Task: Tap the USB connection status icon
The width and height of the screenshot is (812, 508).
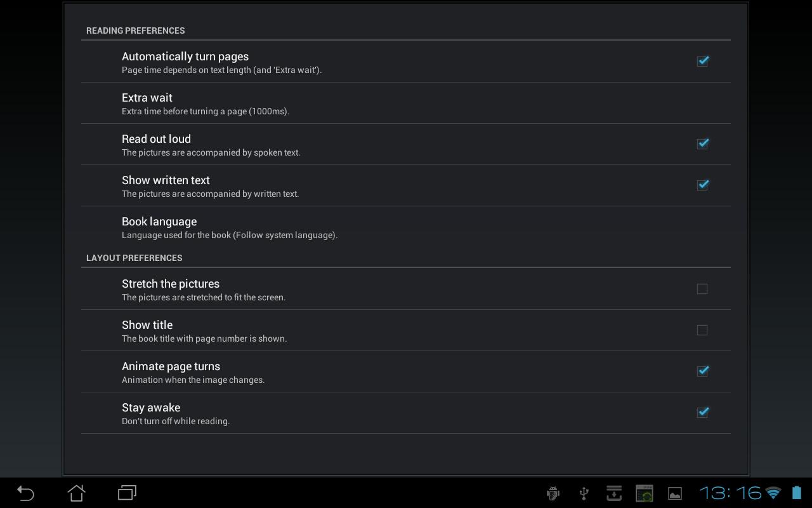Action: [584, 493]
